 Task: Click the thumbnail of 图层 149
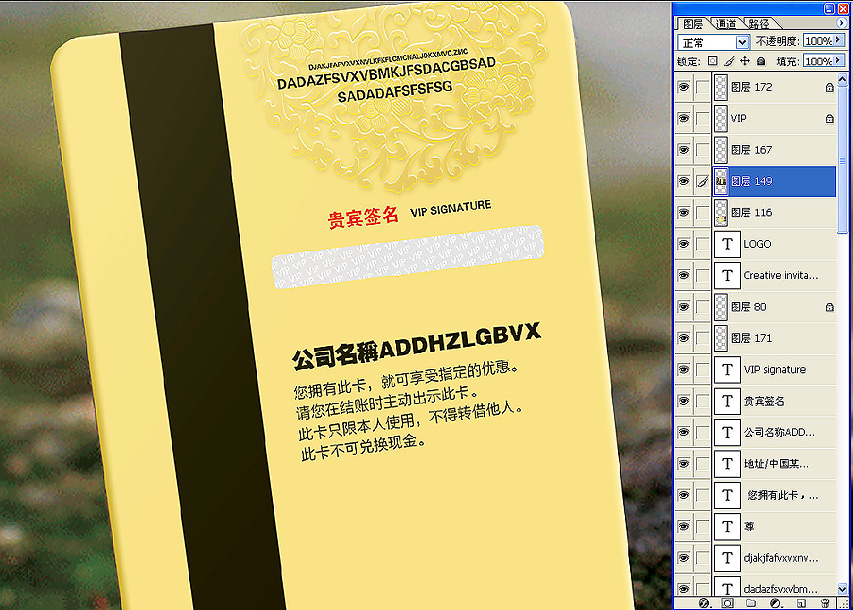[721, 181]
